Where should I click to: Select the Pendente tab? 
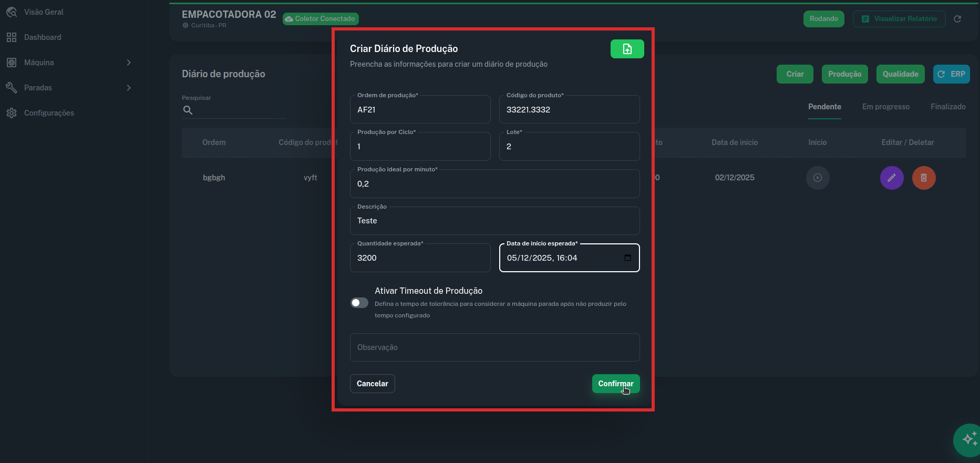pyautogui.click(x=824, y=107)
